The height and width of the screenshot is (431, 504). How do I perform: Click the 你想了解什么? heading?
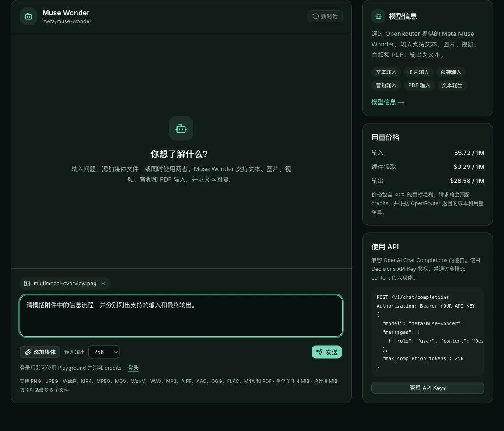pos(179,154)
